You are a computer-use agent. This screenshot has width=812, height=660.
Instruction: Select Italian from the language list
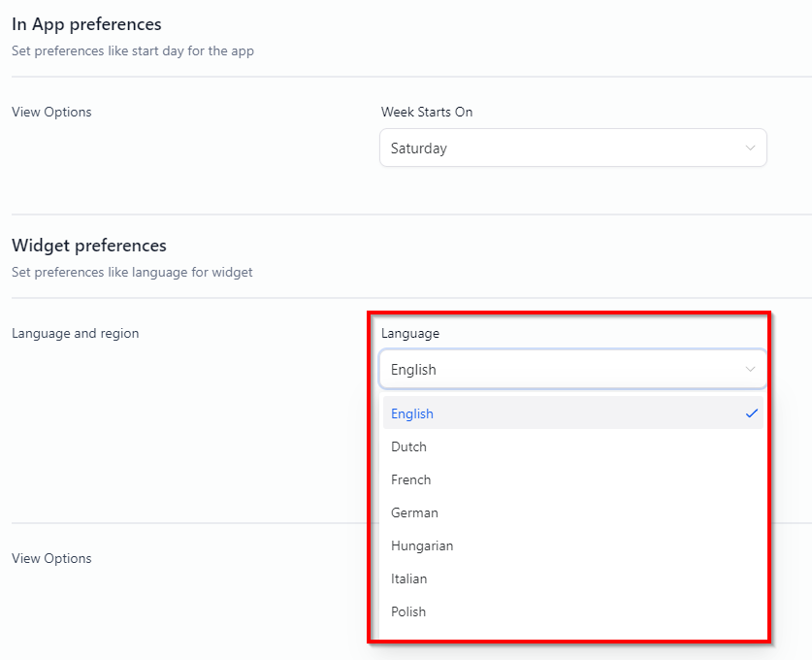(408, 578)
